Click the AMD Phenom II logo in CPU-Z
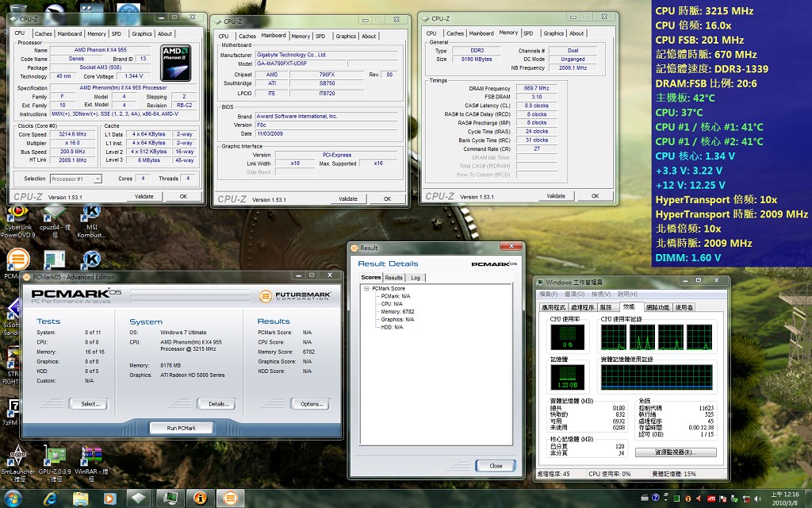The image size is (812, 508). 175,63
